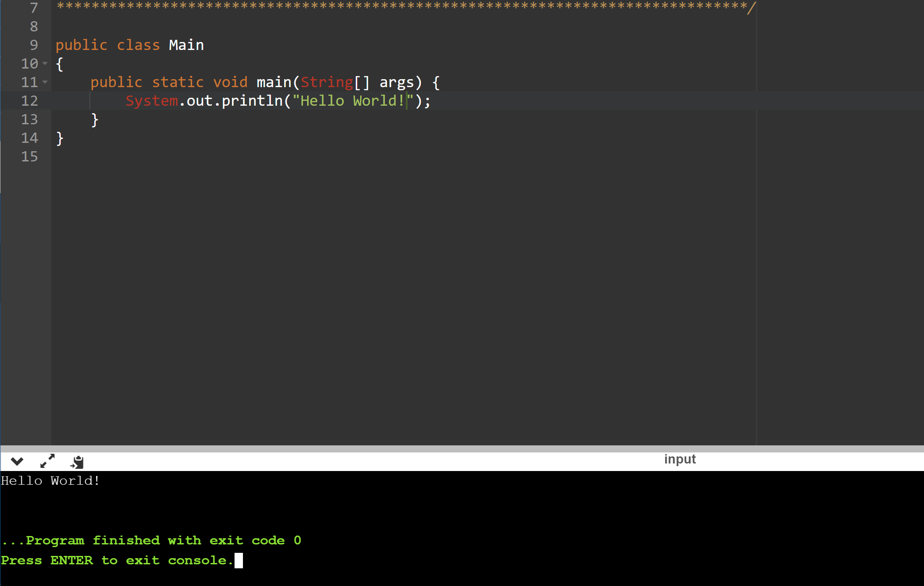The height and width of the screenshot is (586, 924).
Task: Click the public class Main declaration
Action: [x=130, y=45]
